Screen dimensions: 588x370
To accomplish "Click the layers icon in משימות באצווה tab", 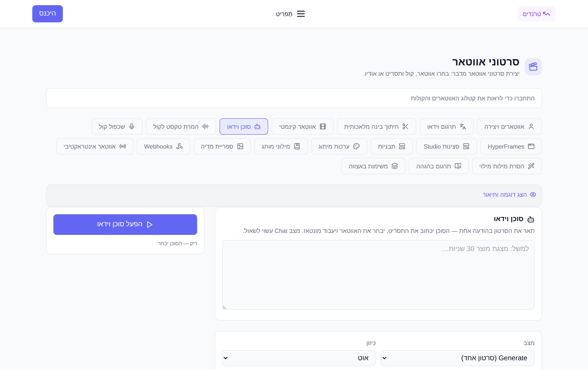I will coord(395,166).
